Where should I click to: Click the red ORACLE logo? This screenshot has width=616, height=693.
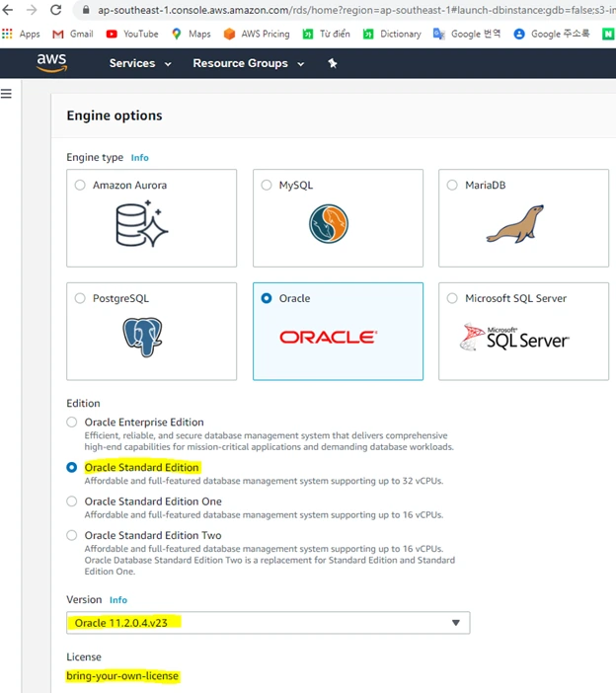coord(329,338)
